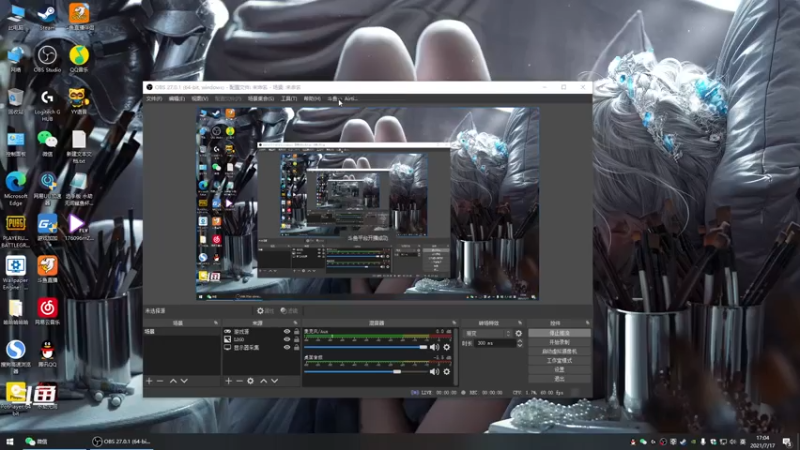Add a new scene with plus icon
This screenshot has width=800, height=450.
(149, 381)
